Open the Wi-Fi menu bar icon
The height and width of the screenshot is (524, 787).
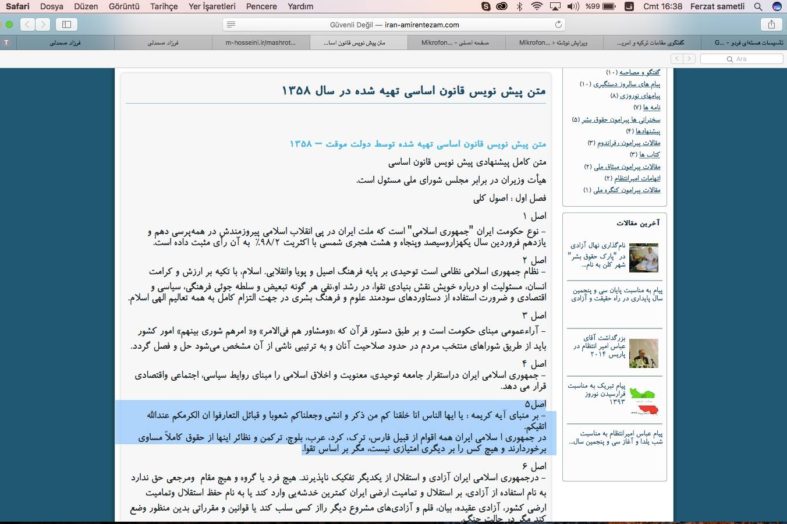click(537, 7)
